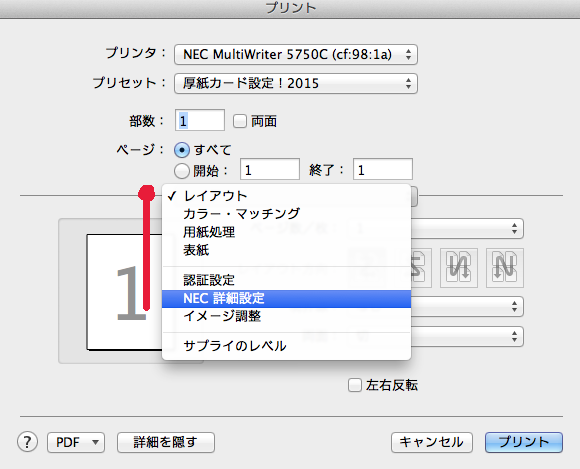The image size is (580, 469).
Task: Select the rightmost N layout direction icon
Action: point(505,268)
